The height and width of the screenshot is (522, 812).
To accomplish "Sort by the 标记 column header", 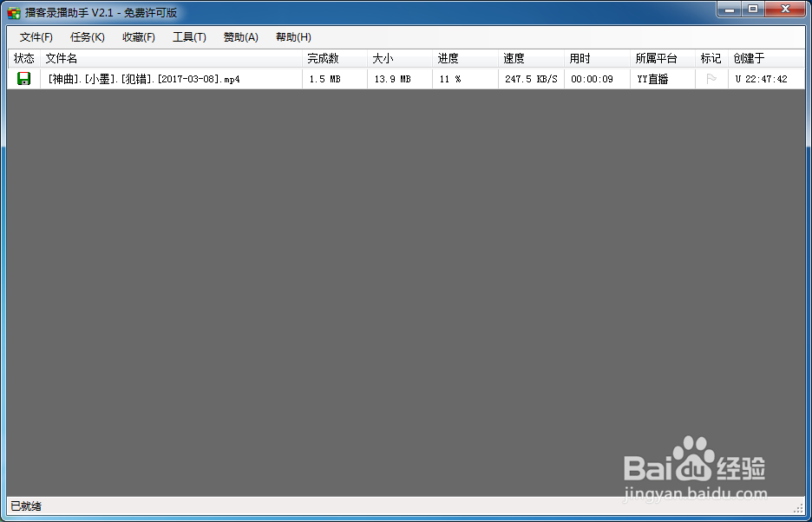I will [711, 58].
